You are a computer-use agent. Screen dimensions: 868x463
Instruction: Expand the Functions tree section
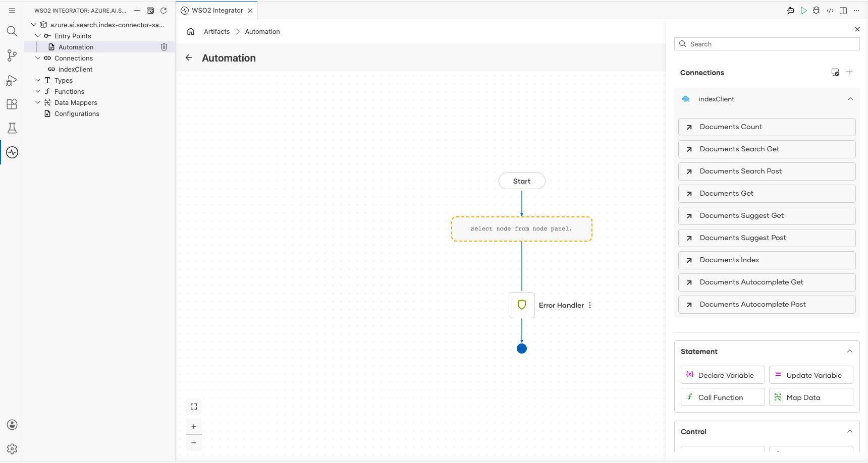(x=38, y=91)
